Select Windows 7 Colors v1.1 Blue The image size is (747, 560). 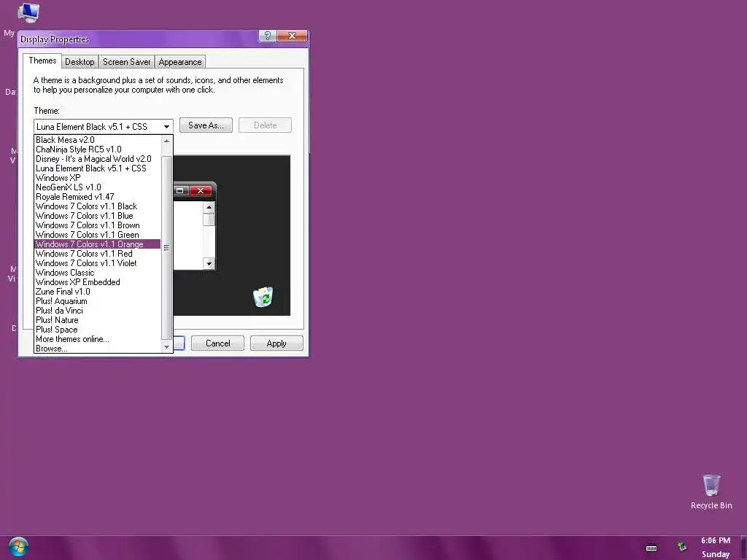(x=98, y=216)
